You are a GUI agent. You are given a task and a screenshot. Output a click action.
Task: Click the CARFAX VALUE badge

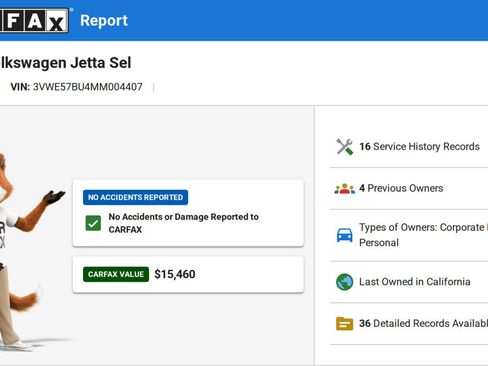click(x=116, y=274)
